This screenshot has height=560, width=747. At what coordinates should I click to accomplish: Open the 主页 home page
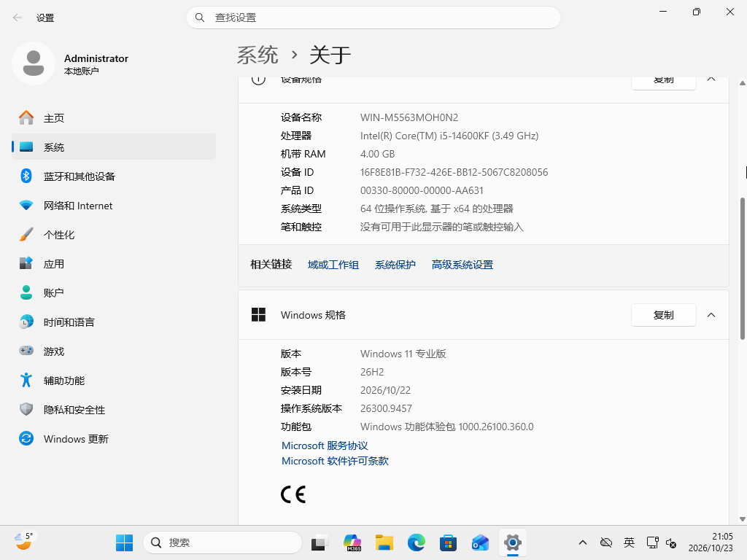(113, 118)
